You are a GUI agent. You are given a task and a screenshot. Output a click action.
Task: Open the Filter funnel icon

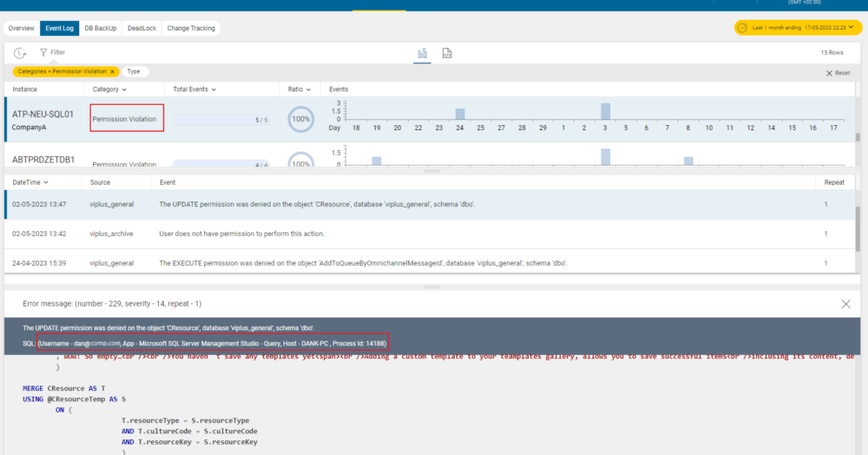(x=43, y=53)
